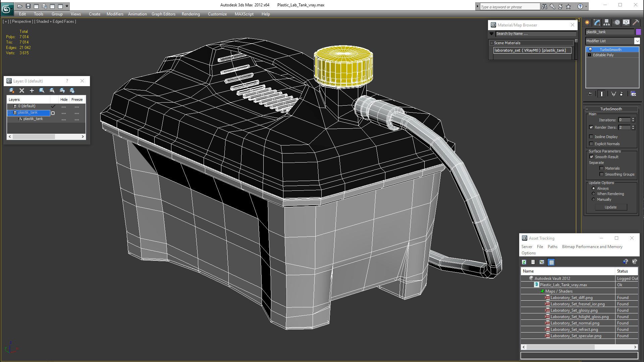Open the MAXScript menu

[244, 14]
